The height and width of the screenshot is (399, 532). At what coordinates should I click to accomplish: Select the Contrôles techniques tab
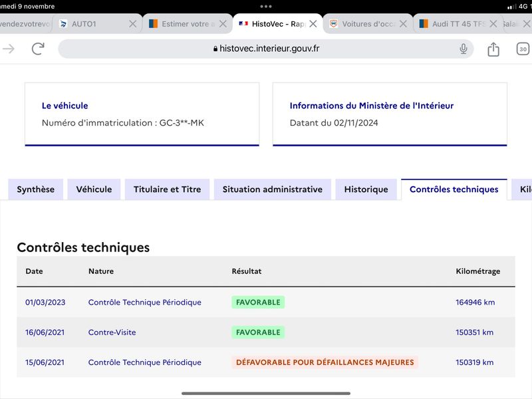pyautogui.click(x=454, y=190)
